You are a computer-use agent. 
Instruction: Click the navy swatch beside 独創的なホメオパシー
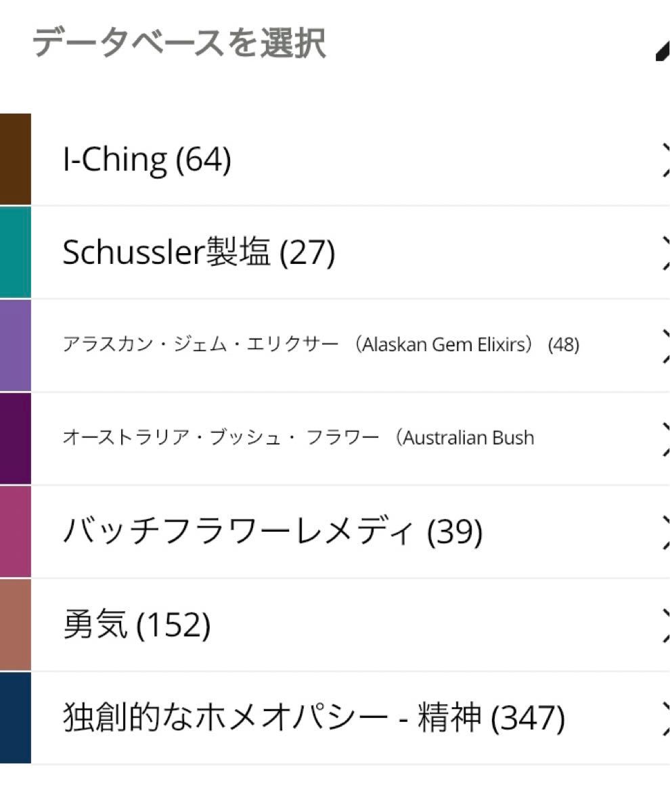click(x=15, y=717)
